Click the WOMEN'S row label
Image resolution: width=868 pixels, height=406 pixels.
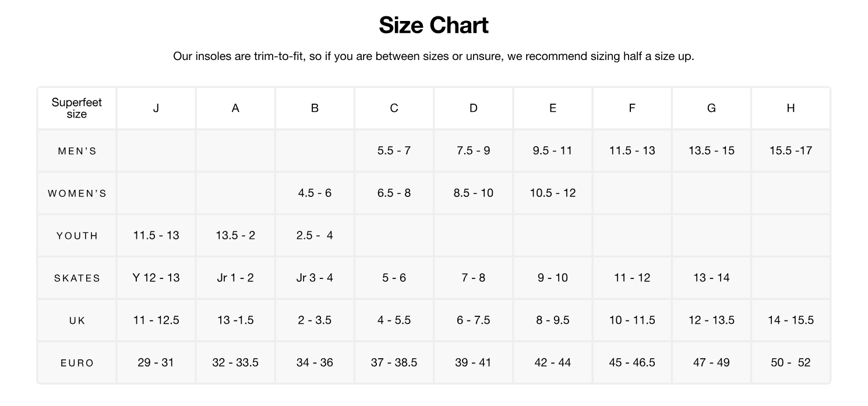pos(77,193)
